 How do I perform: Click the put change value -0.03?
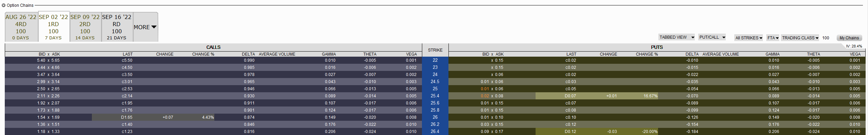[612, 132]
